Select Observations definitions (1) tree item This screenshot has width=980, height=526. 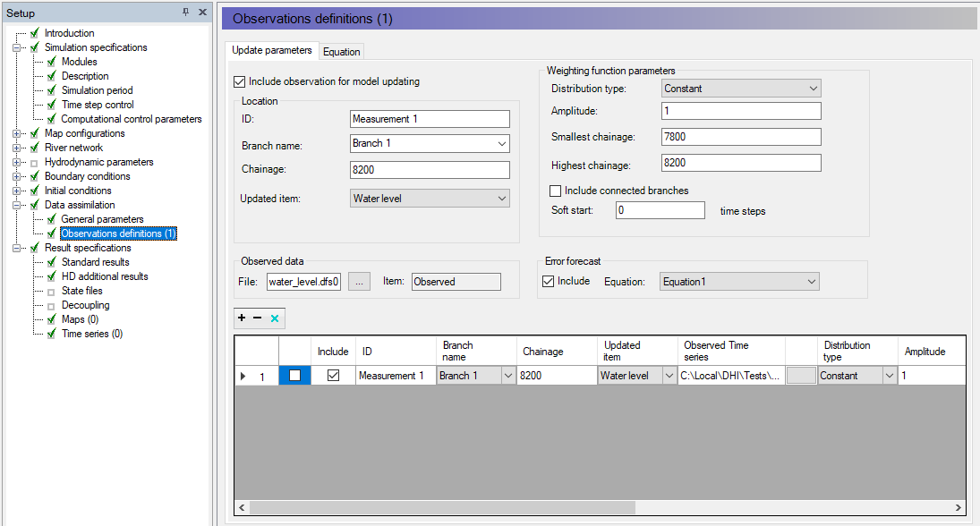(x=118, y=233)
